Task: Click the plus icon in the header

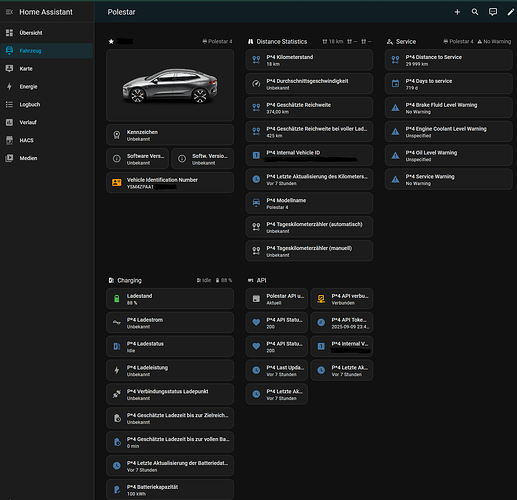Action: coord(457,12)
